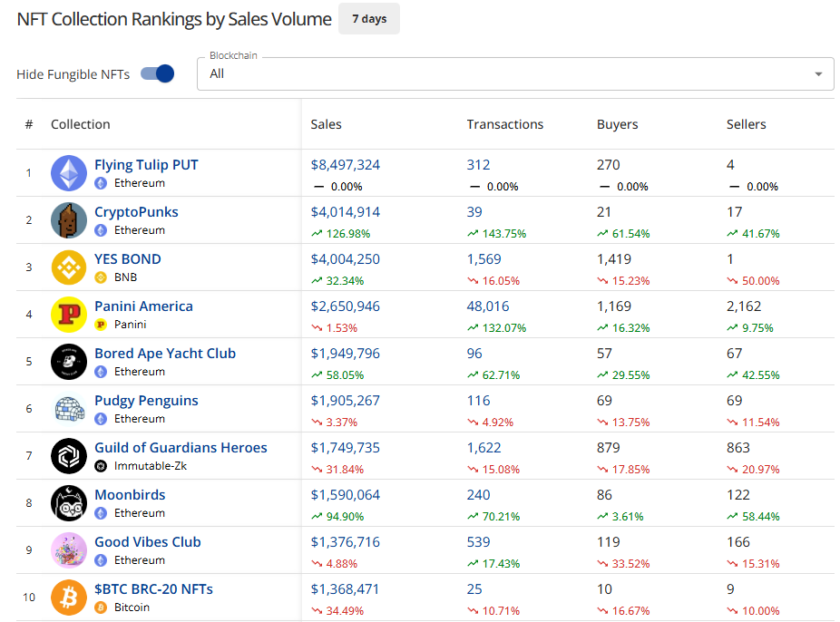Screen dimensions: 840x622
Task: Click the Blockchain dropdown arrow
Action: click(818, 74)
